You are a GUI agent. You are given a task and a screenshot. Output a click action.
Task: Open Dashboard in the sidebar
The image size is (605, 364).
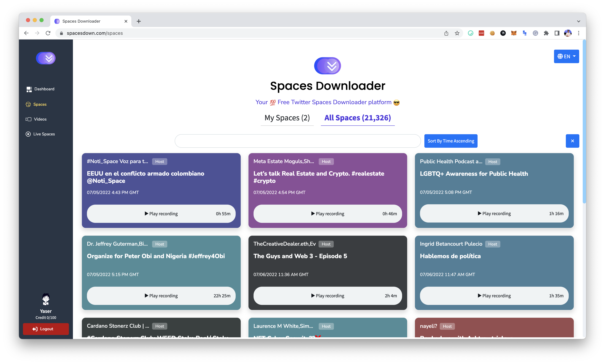coord(41,89)
